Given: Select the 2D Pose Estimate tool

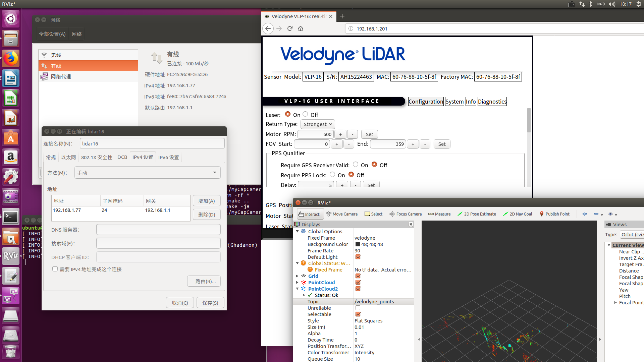Looking at the screenshot, I should (477, 214).
